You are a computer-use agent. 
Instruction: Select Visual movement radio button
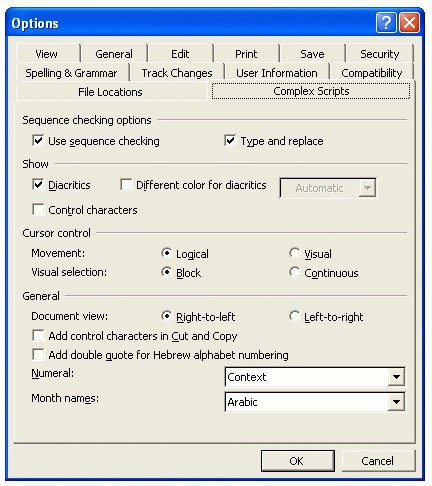coord(294,253)
